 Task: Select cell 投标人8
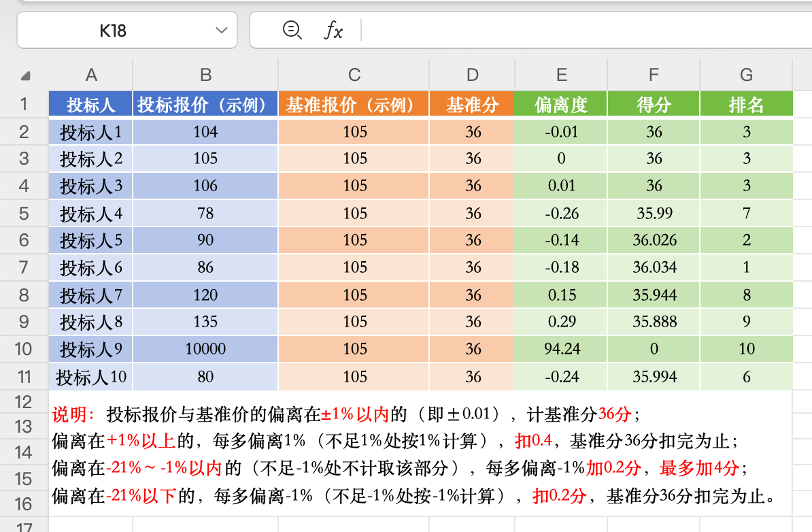[91, 322]
